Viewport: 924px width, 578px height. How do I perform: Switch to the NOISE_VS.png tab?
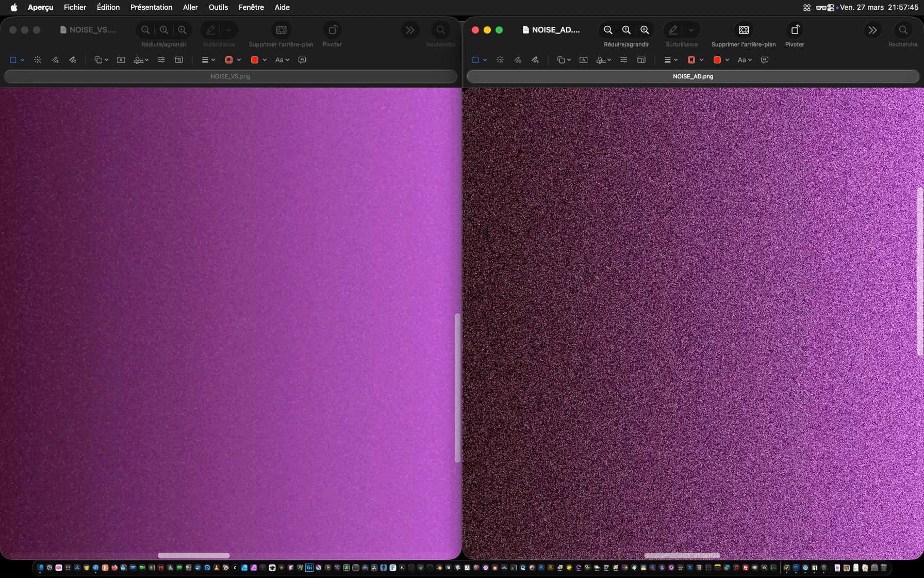[x=230, y=76]
